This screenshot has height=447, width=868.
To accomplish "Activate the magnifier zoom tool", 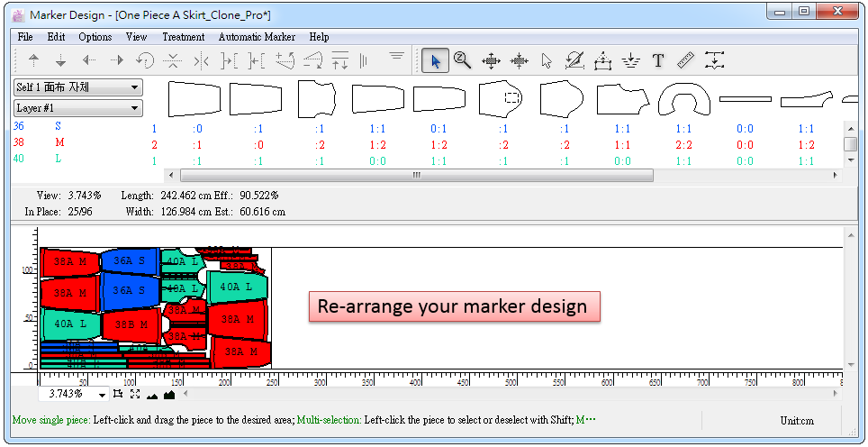I will point(463,61).
